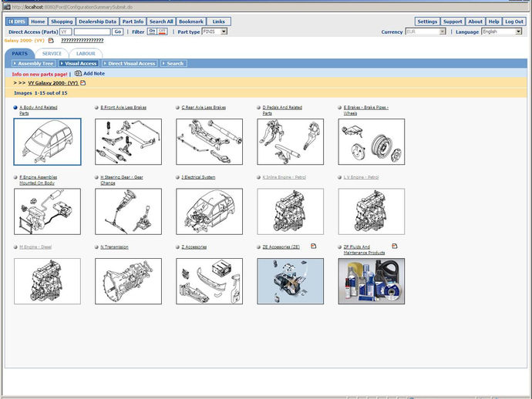Open the L V Engine Petrol illustration
Viewport: 532px width, 399px height.
(372, 212)
